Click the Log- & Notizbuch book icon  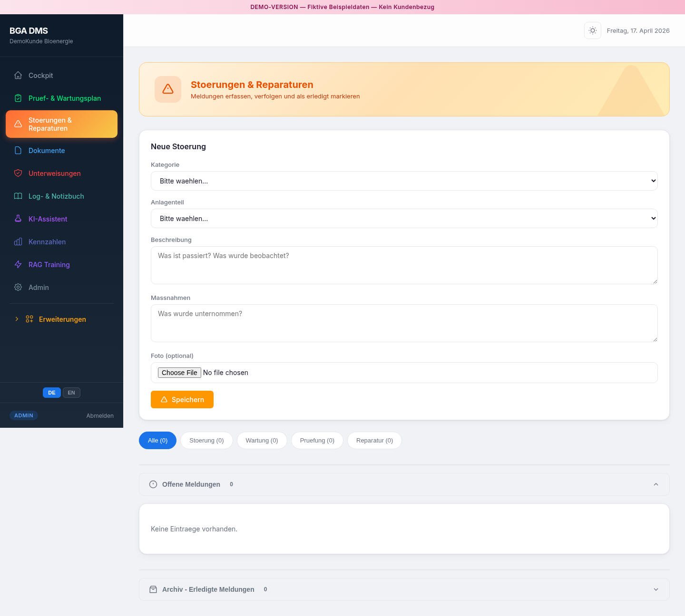click(x=18, y=196)
